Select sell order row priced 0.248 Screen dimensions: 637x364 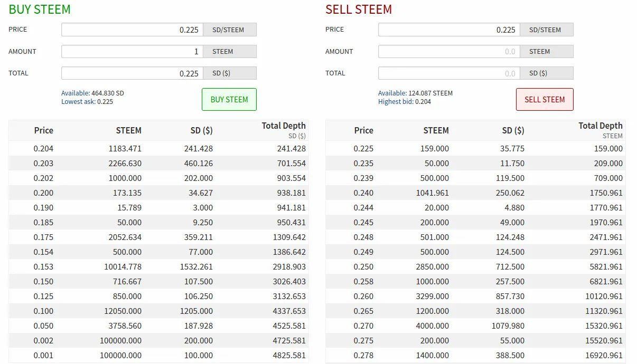pyautogui.click(x=476, y=237)
